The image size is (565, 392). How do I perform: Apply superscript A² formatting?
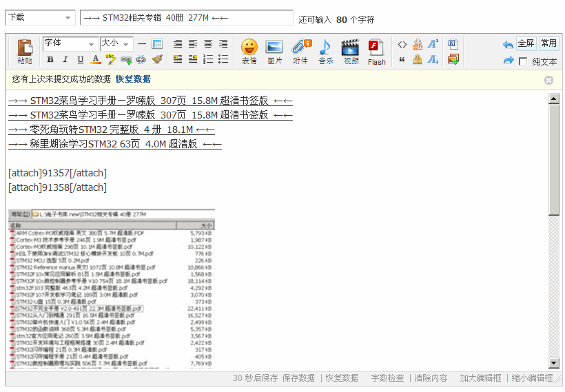pyautogui.click(x=433, y=44)
